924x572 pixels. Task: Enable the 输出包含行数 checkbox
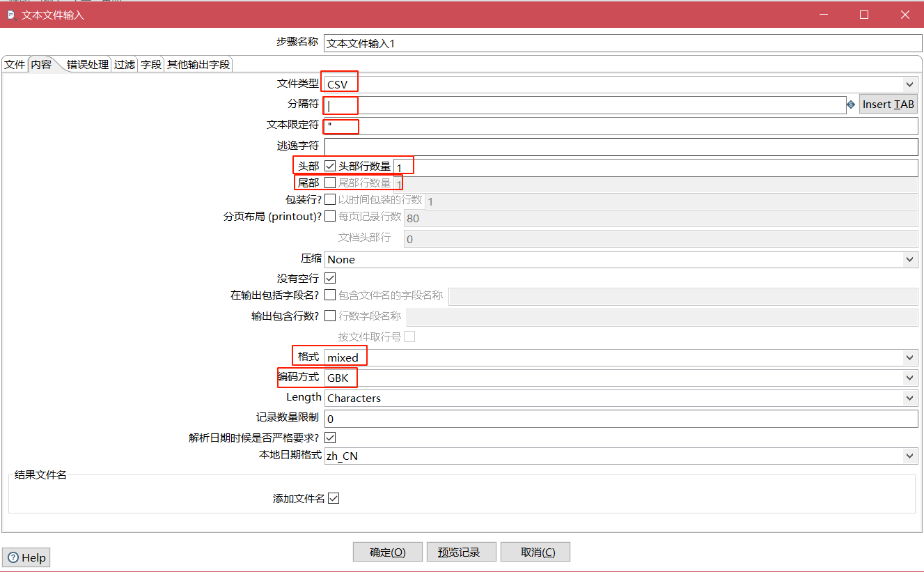[330, 316]
